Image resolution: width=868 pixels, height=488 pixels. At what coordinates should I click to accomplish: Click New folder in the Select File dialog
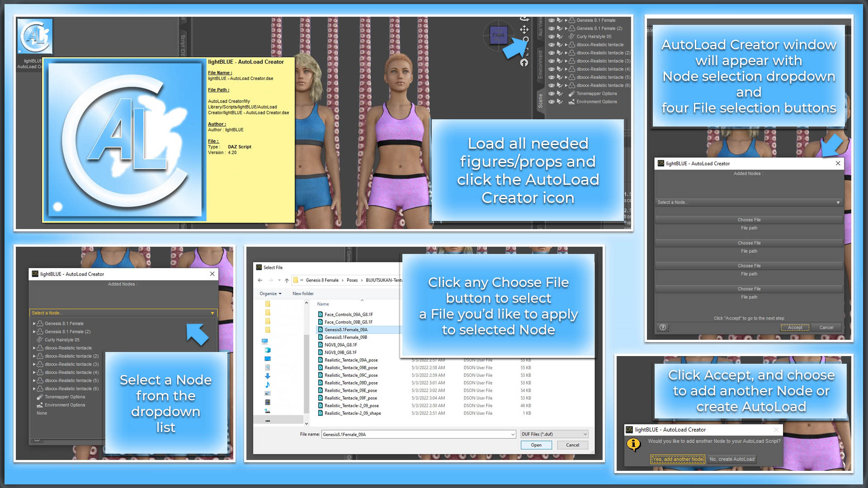tap(303, 294)
